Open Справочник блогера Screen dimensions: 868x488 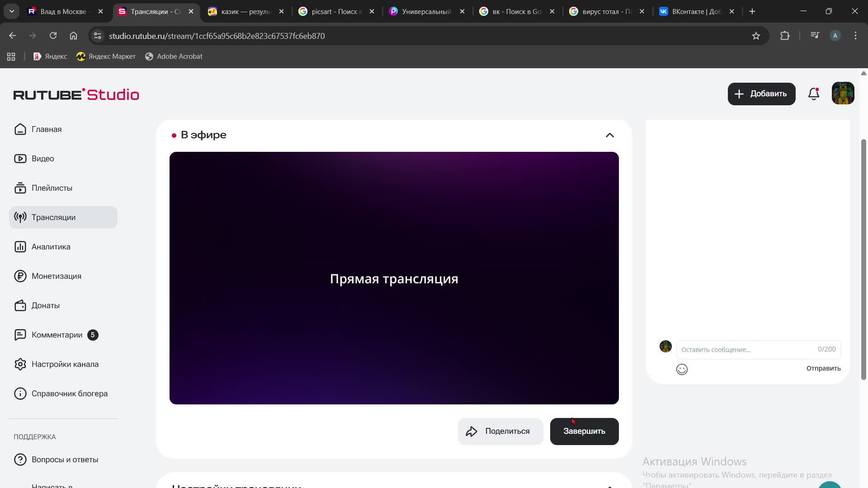click(70, 393)
